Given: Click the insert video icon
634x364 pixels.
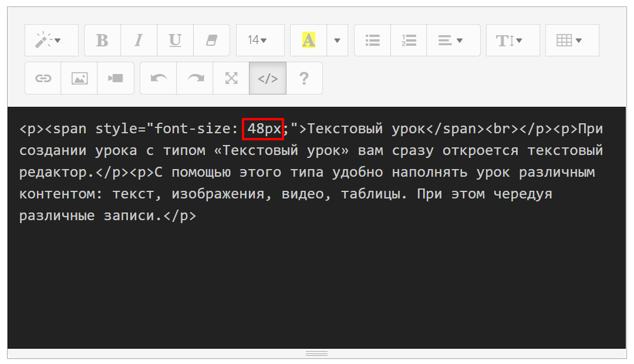Looking at the screenshot, I should coord(116,78).
